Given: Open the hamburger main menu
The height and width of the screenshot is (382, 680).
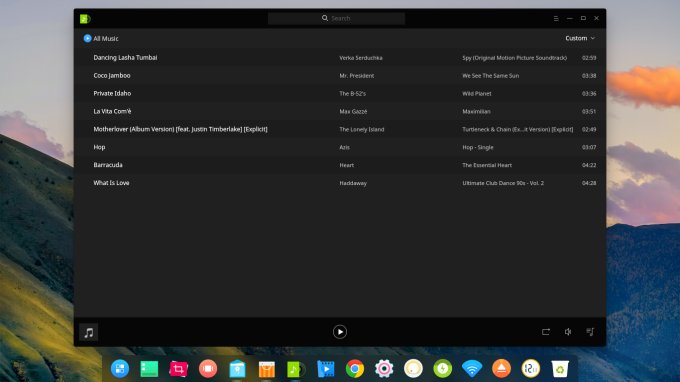Looking at the screenshot, I should click(x=556, y=18).
